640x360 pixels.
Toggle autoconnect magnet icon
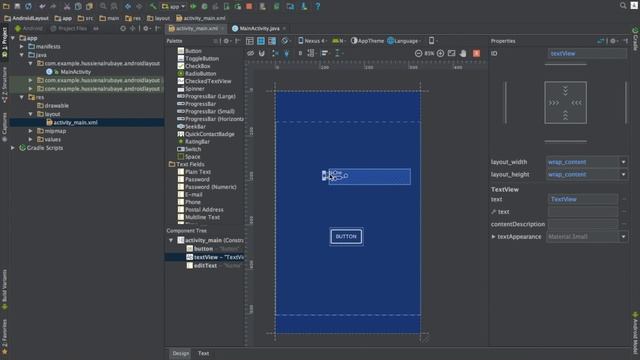[x=262, y=53]
